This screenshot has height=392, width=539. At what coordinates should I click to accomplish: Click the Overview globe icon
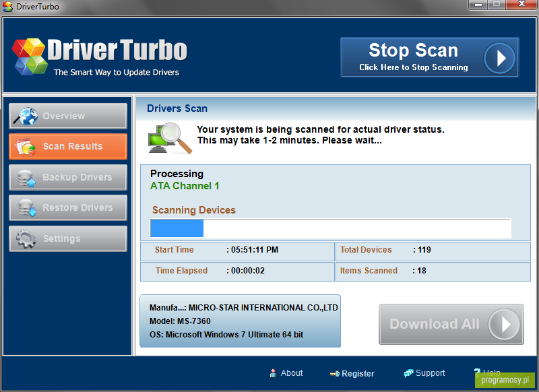click(26, 116)
